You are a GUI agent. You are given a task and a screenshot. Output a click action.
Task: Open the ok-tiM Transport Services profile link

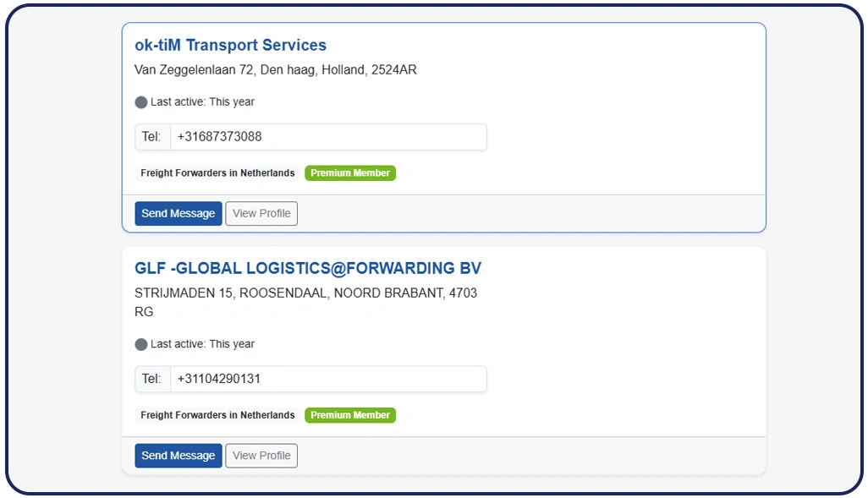tap(230, 45)
